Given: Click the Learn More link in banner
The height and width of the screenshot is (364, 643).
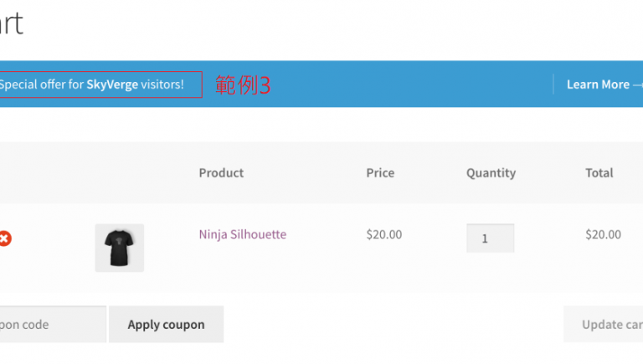Looking at the screenshot, I should click(597, 85).
